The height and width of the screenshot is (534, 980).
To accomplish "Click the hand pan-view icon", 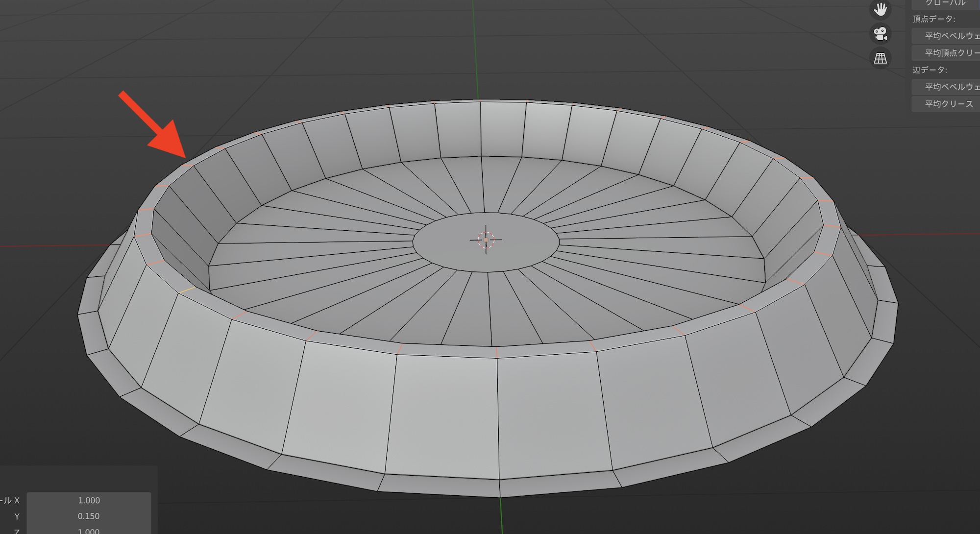I will click(880, 9).
